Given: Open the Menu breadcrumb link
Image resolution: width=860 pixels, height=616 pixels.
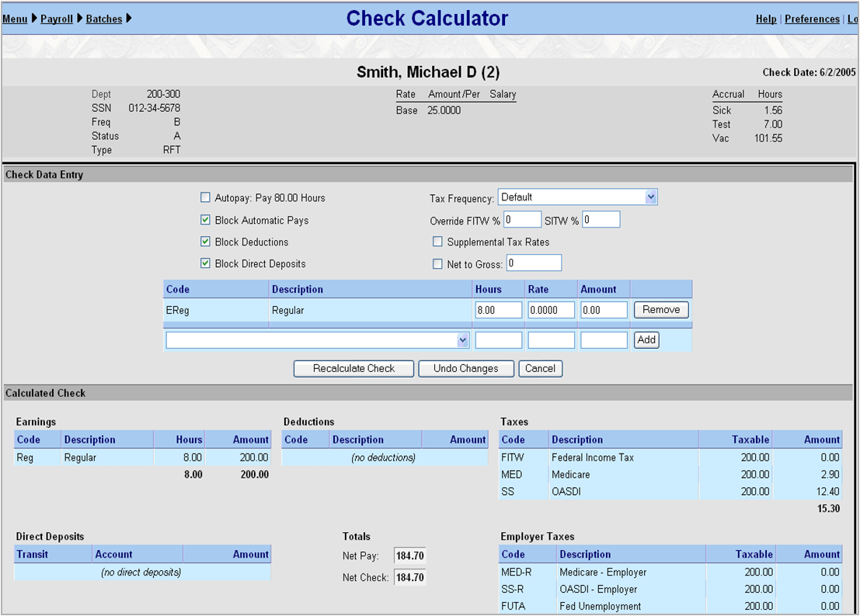Looking at the screenshot, I should (15, 19).
